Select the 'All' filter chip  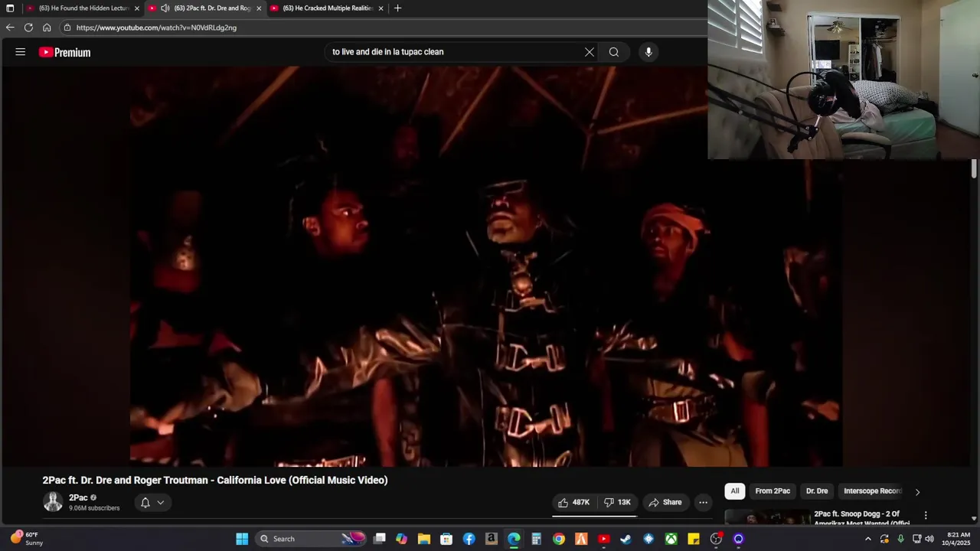pyautogui.click(x=735, y=491)
